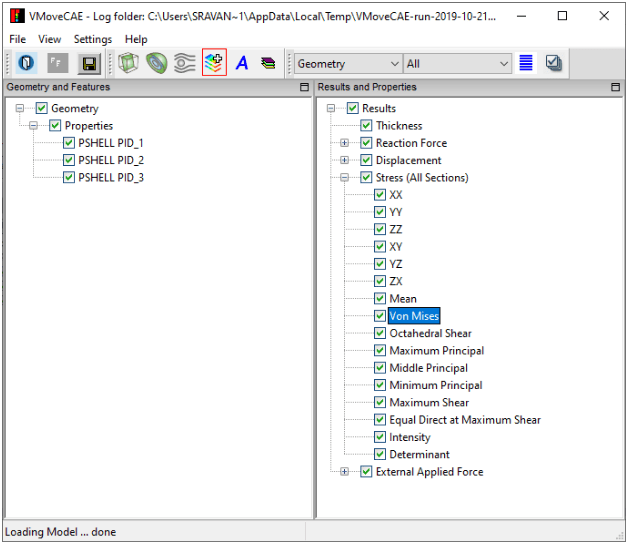The width and height of the screenshot is (627, 543).
Task: Select the XY stress label
Action: click(396, 247)
